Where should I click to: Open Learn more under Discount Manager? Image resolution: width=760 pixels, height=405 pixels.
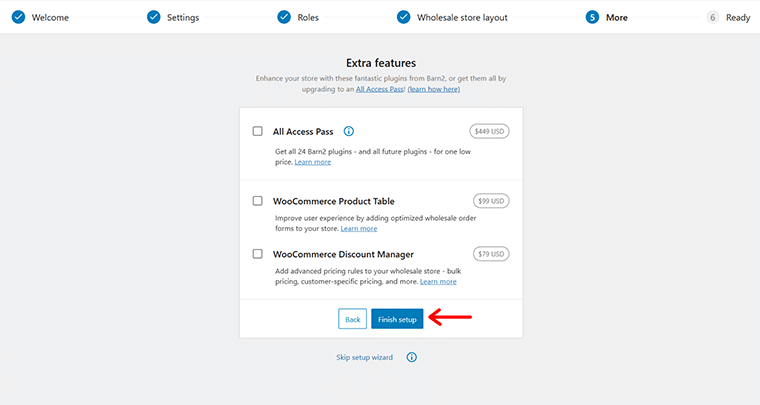438,281
